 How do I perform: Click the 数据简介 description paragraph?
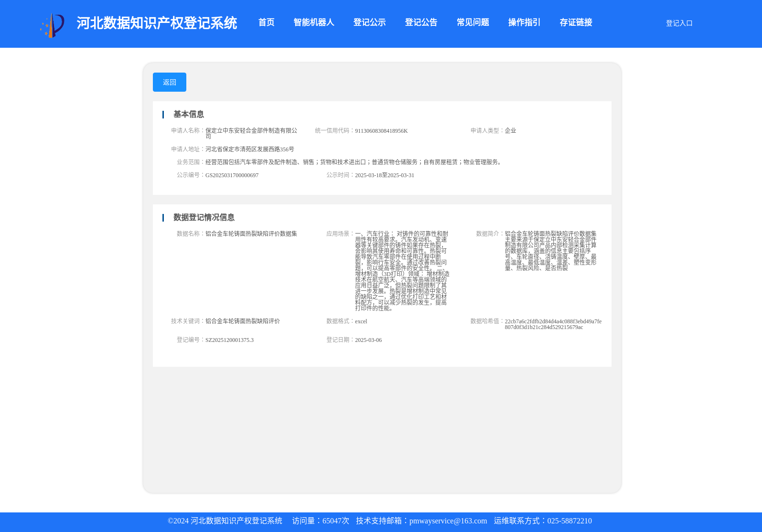click(x=551, y=251)
